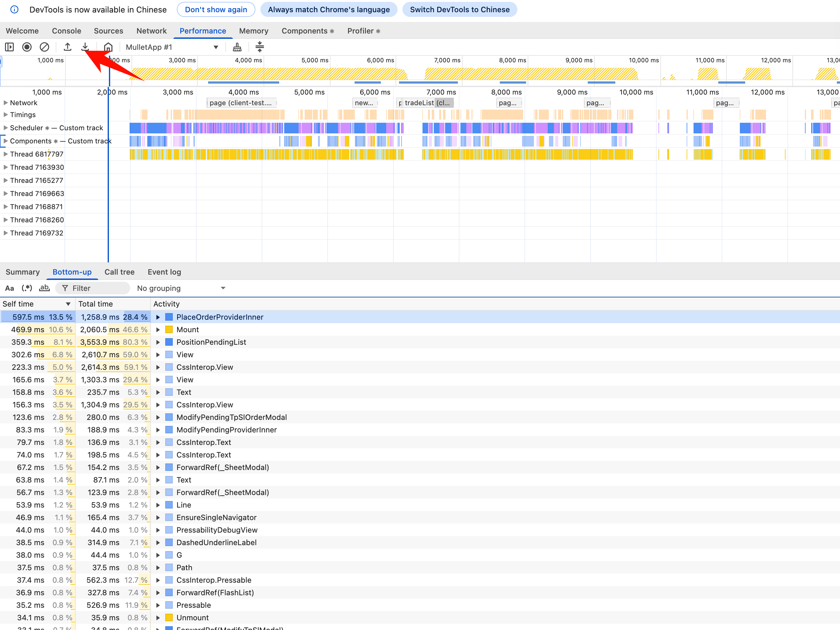Open the Network tab

pos(151,31)
